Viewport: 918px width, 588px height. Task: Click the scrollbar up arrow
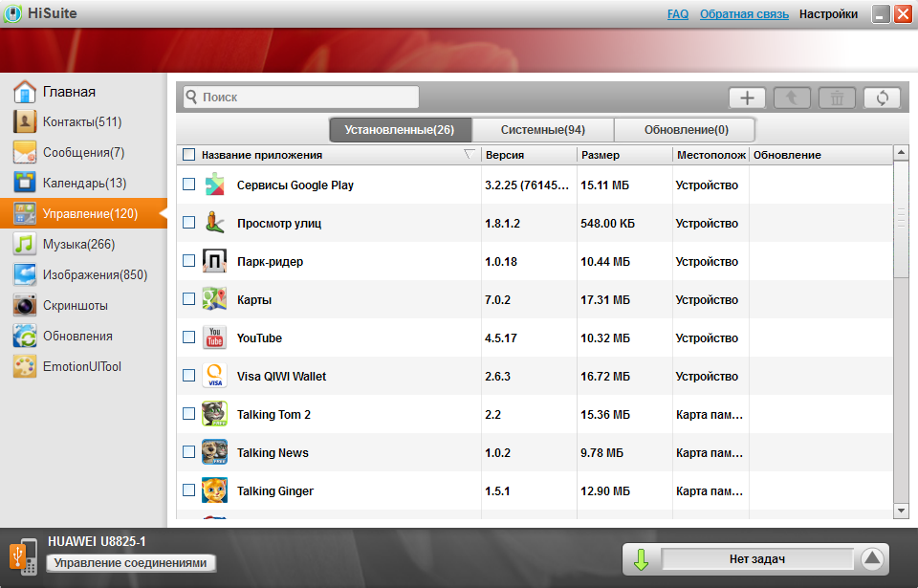(901, 153)
